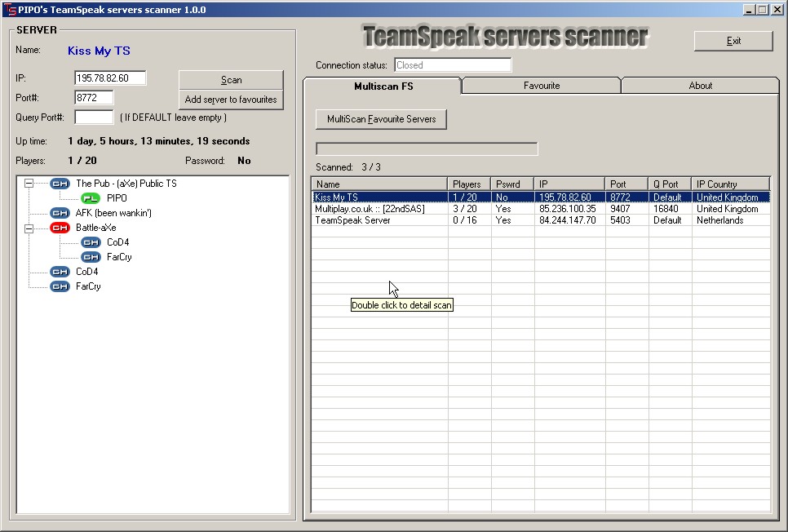Image resolution: width=788 pixels, height=532 pixels.
Task: Collapse the Battle-aXe channel tree node
Action: point(29,228)
